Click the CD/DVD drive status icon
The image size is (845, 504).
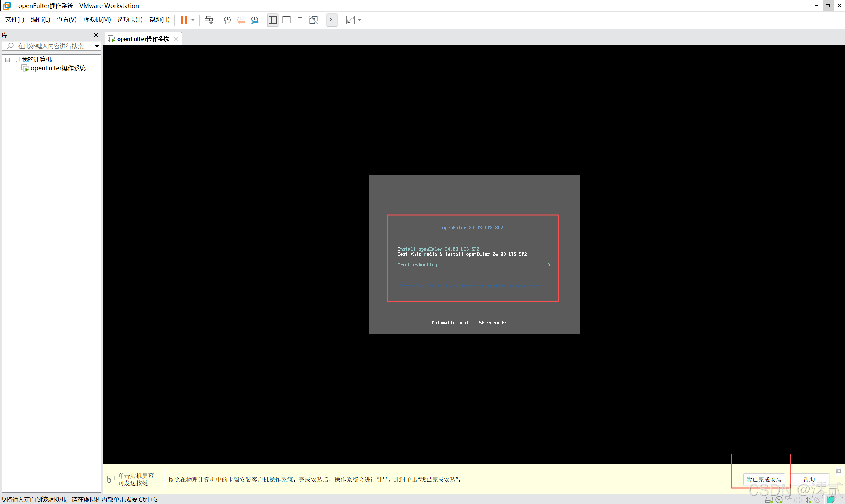[779, 500]
